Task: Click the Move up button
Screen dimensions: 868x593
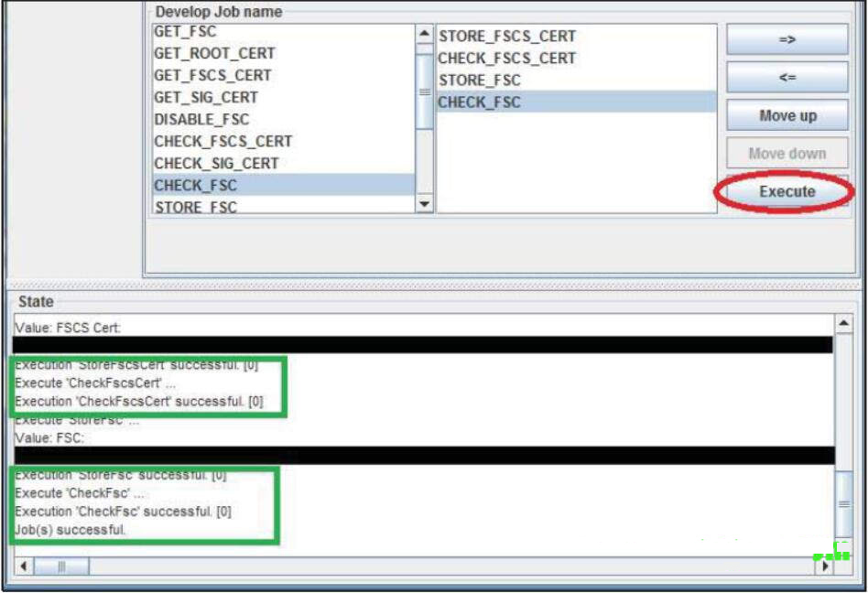Action: click(x=787, y=115)
